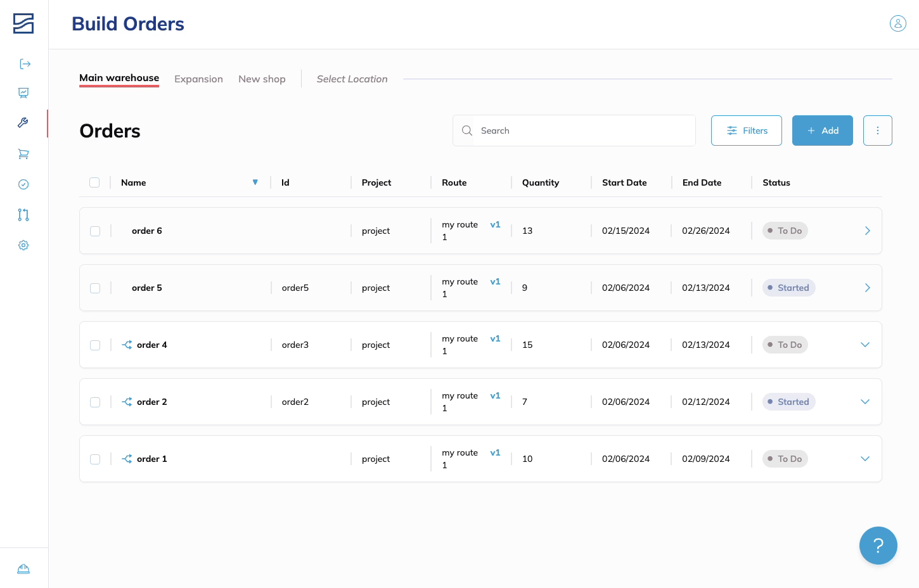Click the v1 version link for order 5
919x588 pixels.
click(495, 281)
